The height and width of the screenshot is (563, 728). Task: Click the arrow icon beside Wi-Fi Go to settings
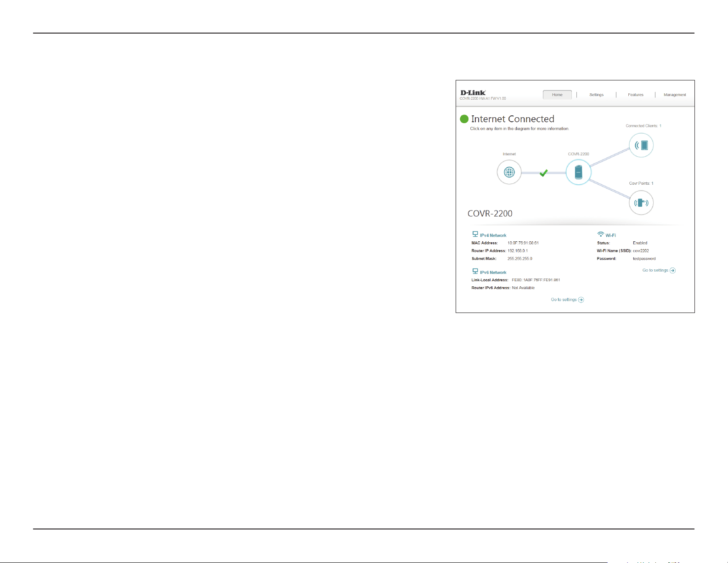(x=673, y=270)
